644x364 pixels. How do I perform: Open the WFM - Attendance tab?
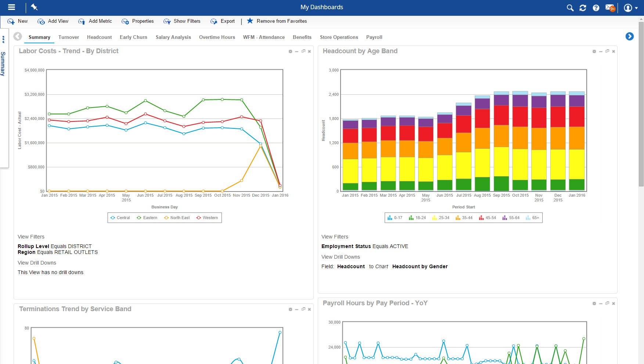click(x=264, y=37)
